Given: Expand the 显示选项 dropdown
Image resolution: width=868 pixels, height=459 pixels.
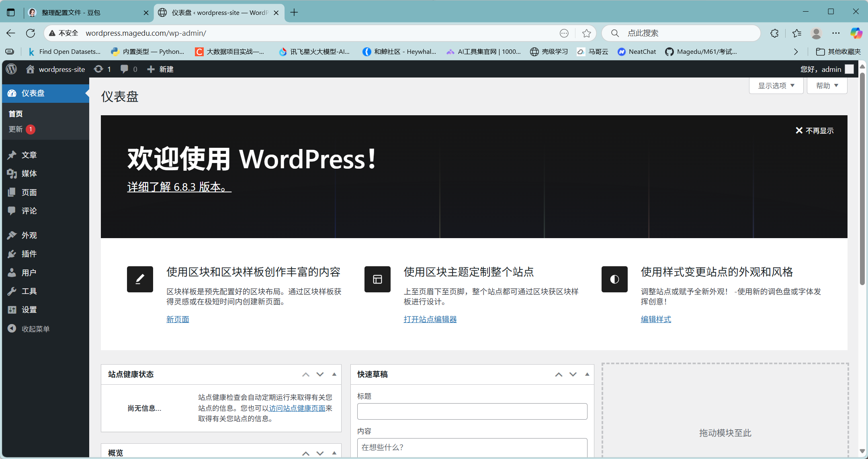Looking at the screenshot, I should pyautogui.click(x=776, y=86).
